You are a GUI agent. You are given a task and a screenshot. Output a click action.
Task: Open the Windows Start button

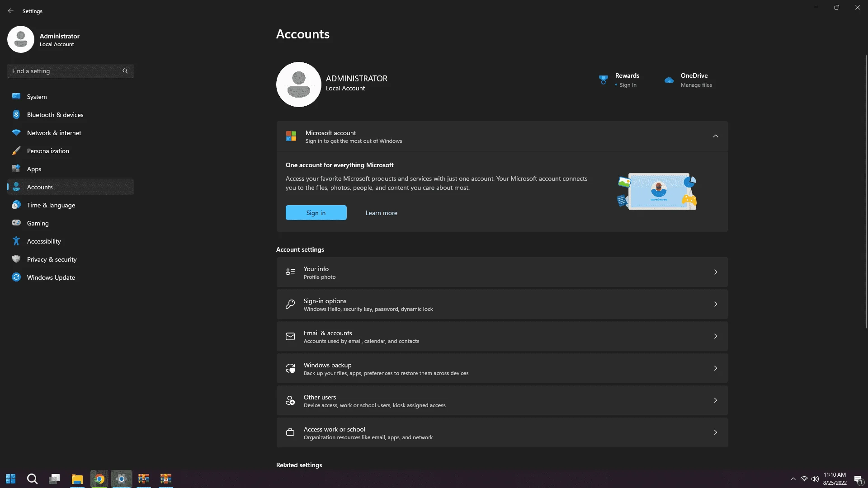[10, 479]
